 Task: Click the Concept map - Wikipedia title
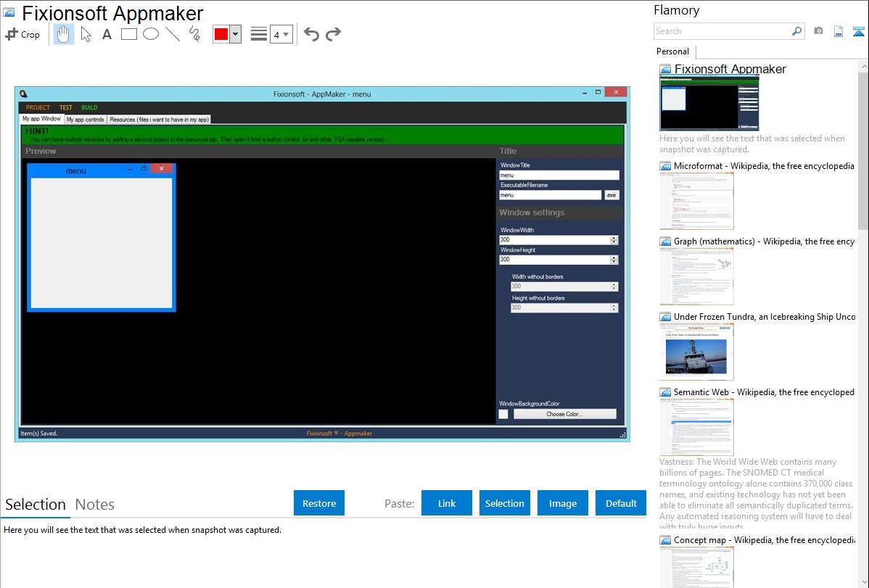pyautogui.click(x=764, y=539)
